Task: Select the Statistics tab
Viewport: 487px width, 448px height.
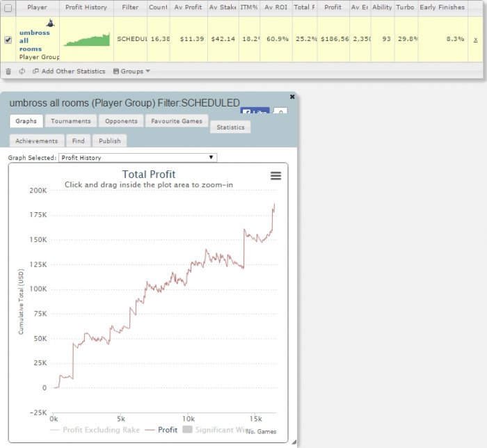Action: (230, 127)
